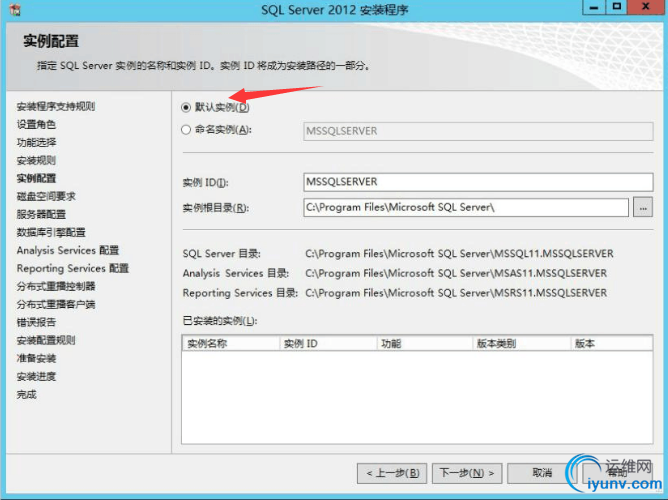
Task: Minimize the SQL Server 2012 setup window
Action: pyautogui.click(x=594, y=7)
